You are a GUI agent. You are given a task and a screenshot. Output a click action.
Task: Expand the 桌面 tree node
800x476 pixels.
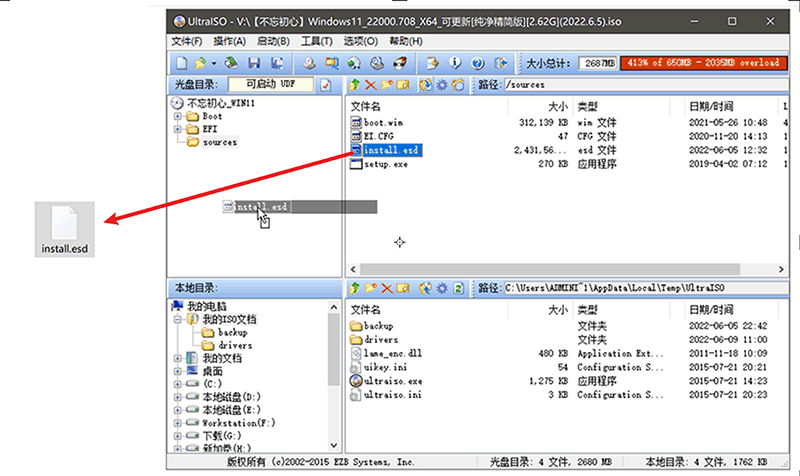click(x=178, y=371)
